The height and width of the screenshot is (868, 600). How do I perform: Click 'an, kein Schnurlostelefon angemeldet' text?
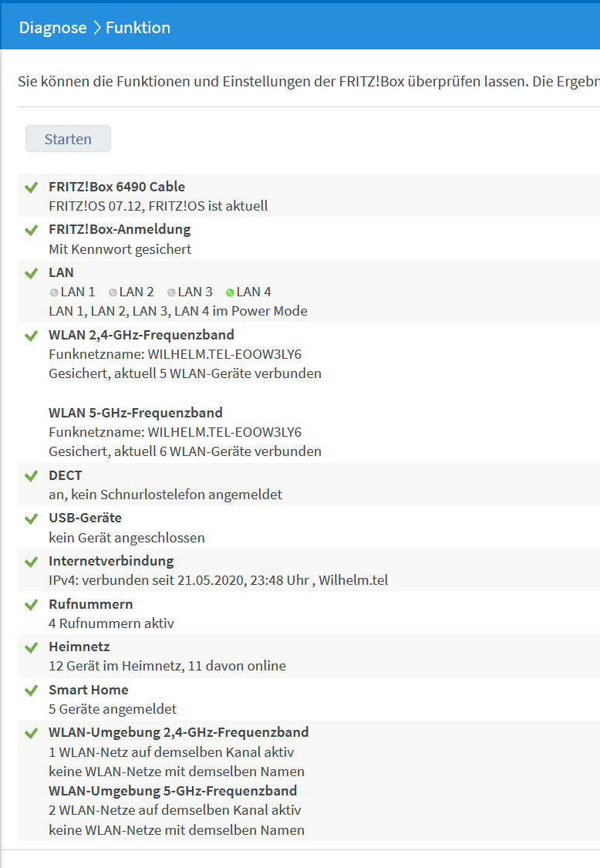click(166, 495)
